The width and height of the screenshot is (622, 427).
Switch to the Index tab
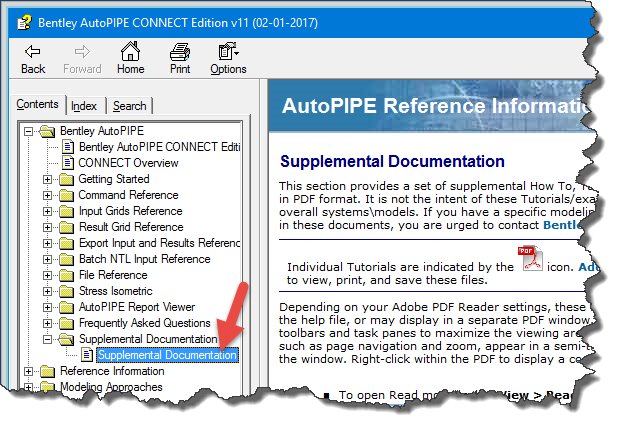coord(84,106)
